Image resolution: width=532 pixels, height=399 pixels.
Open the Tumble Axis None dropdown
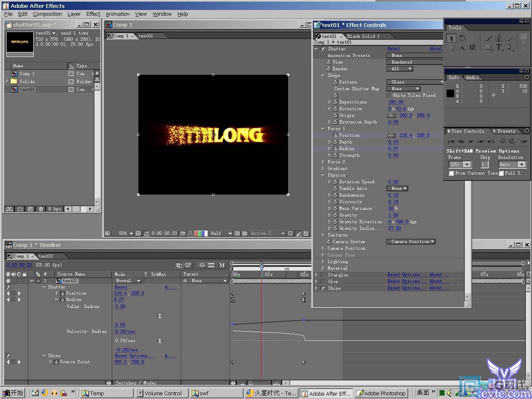click(x=397, y=189)
